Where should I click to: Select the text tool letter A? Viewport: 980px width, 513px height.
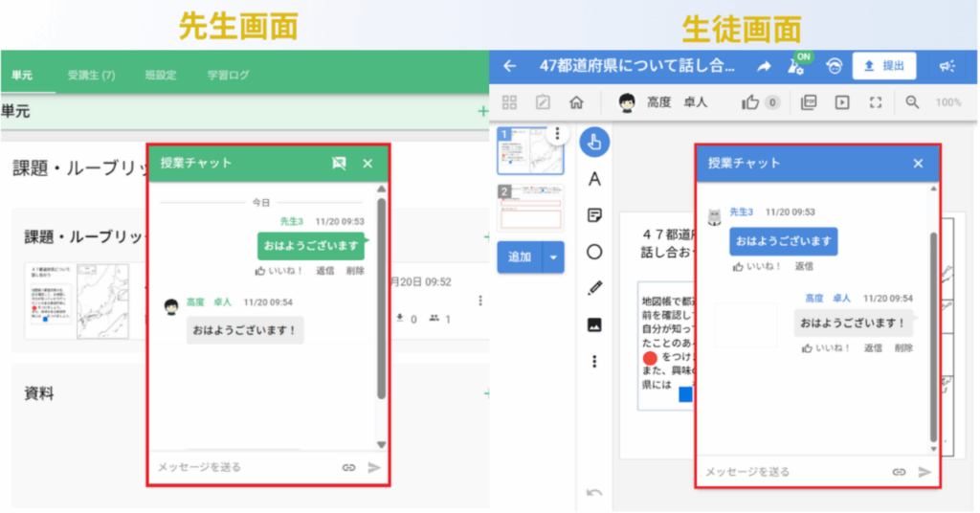(x=594, y=179)
